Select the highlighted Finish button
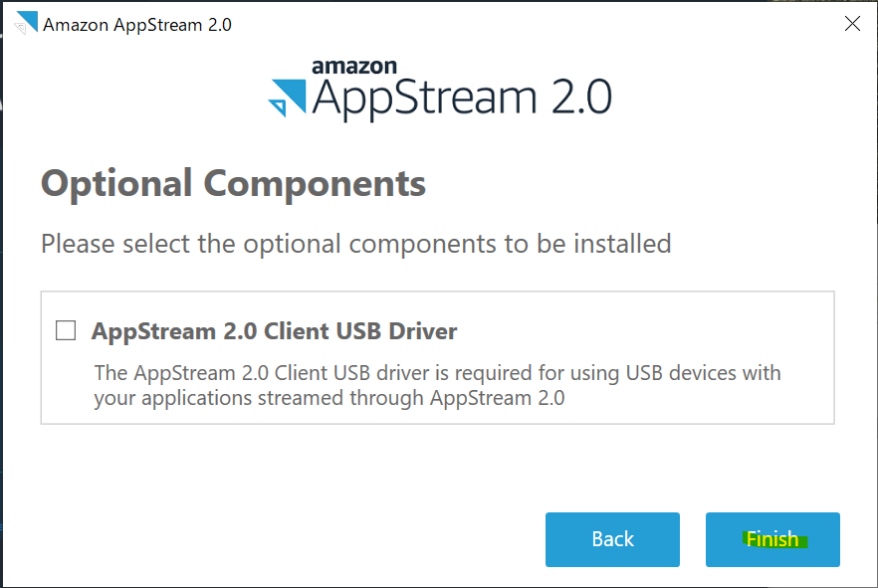Image resolution: width=878 pixels, height=588 pixels. [772, 539]
